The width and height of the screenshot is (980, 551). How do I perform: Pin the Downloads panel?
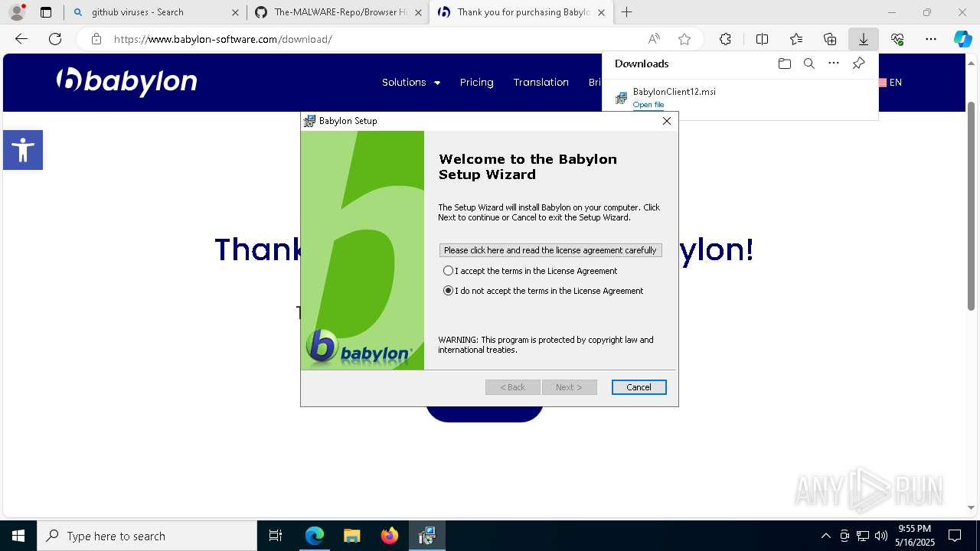point(858,64)
